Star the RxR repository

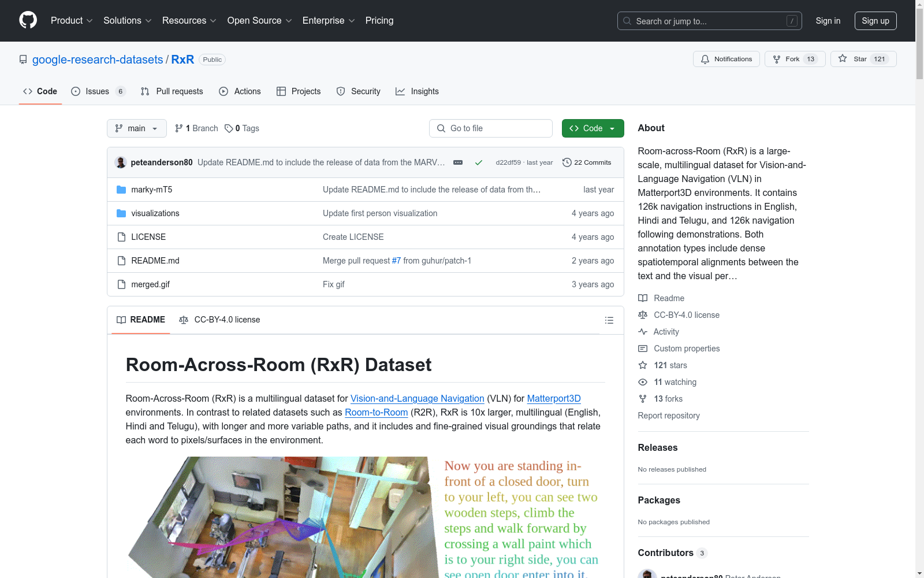pyautogui.click(x=863, y=59)
